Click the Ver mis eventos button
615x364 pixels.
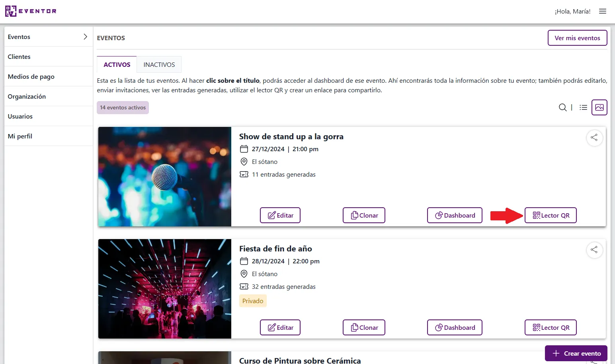coord(577,38)
